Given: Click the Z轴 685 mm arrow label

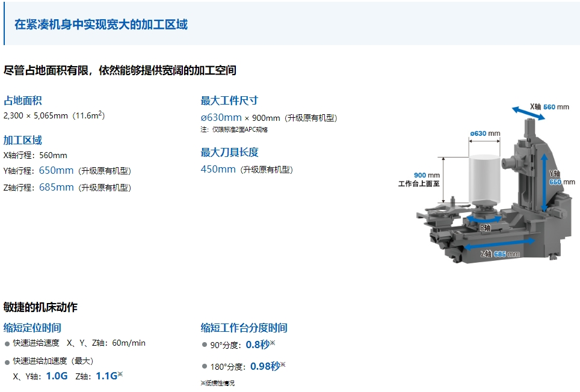Looking at the screenshot, I should [x=500, y=254].
